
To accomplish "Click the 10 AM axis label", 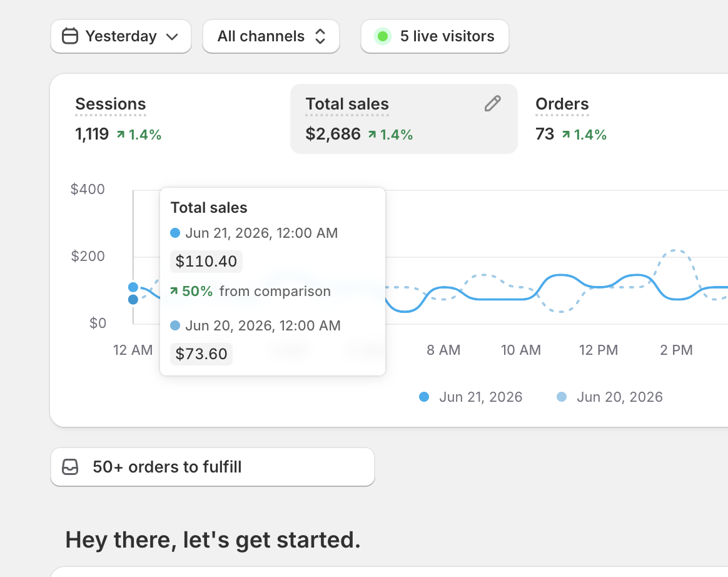I will pyautogui.click(x=521, y=350).
